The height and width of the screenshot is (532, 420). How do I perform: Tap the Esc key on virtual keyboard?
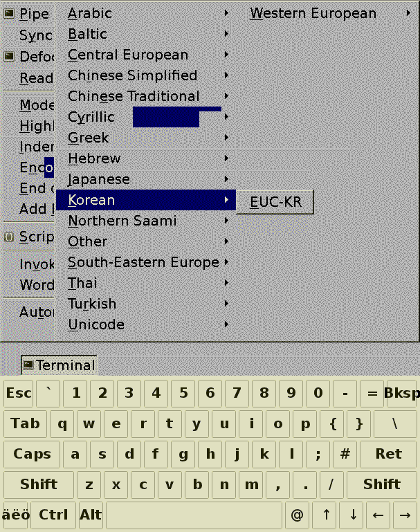click(x=18, y=393)
